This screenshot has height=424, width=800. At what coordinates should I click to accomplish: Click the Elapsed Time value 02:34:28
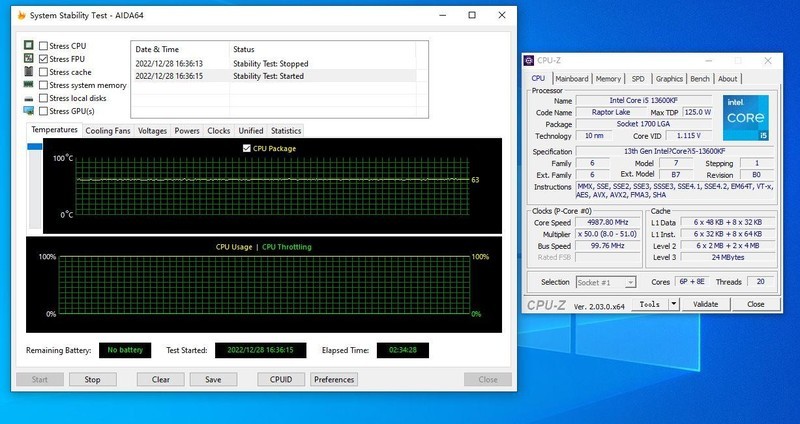(403, 351)
